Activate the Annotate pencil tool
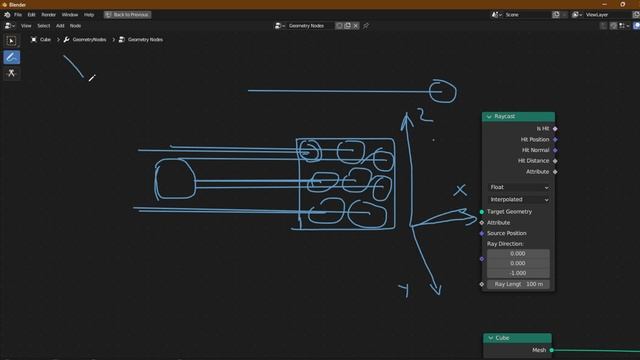Screen dimensions: 640x360 click(11, 57)
